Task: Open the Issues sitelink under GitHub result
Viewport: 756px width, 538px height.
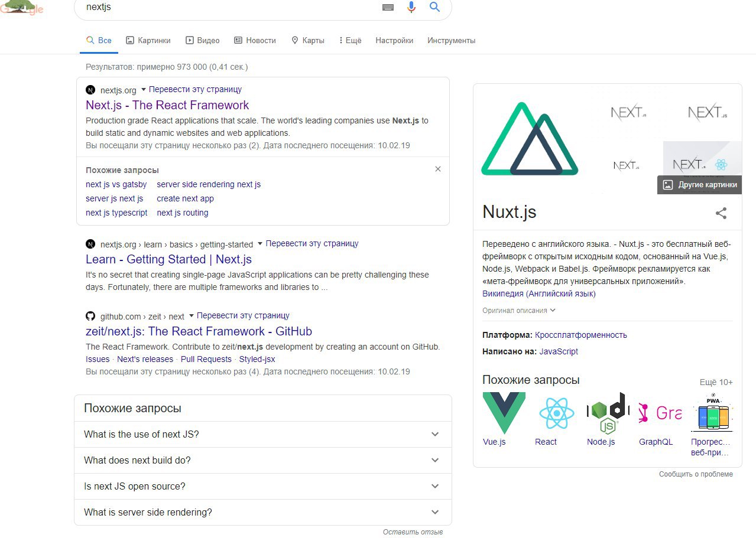Action: [x=98, y=359]
